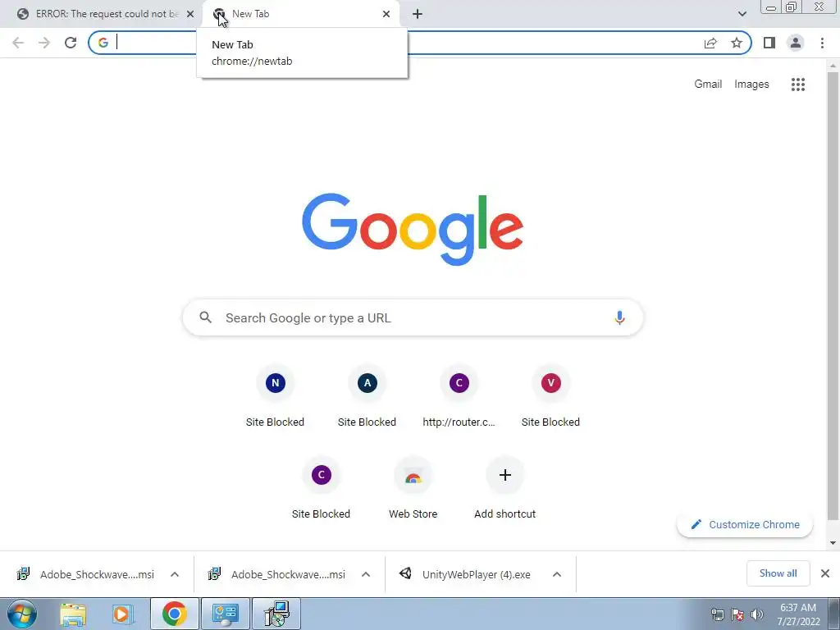
Task: Open the Chrome three-dot menu
Action: pos(822,43)
